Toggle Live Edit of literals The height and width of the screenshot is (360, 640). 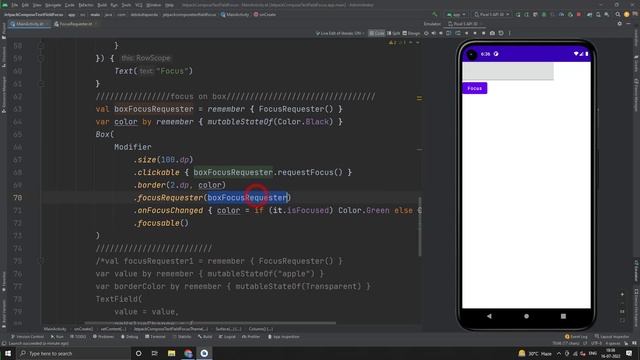(x=340, y=33)
